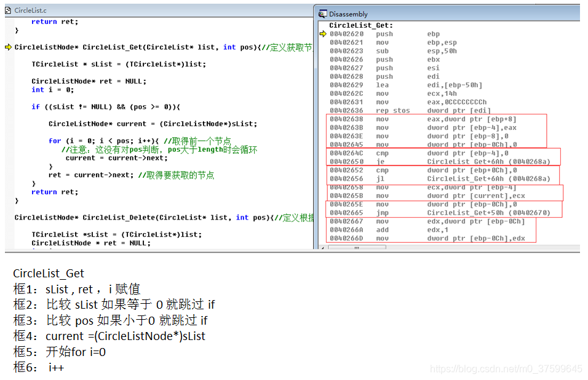Click the CircleList.c document icon
The width and height of the screenshot is (588, 380).
(x=8, y=10)
